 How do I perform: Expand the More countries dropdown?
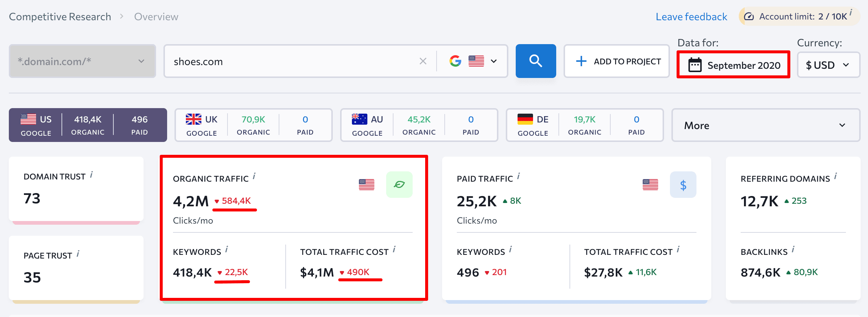(x=766, y=125)
